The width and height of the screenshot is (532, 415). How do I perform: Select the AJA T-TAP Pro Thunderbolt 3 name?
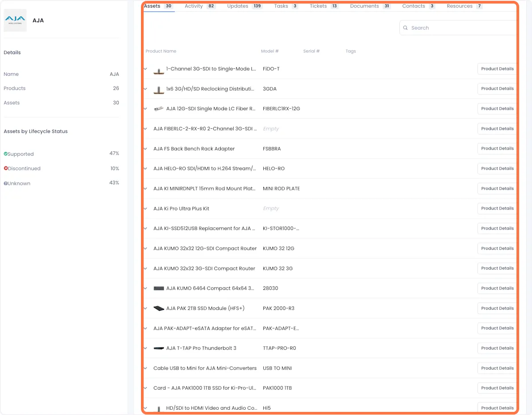pyautogui.click(x=201, y=348)
